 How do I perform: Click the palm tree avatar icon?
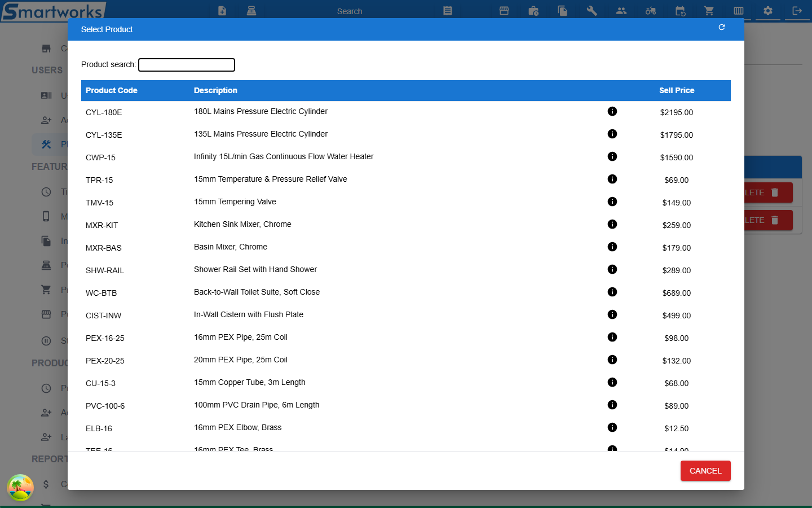tap(20, 488)
